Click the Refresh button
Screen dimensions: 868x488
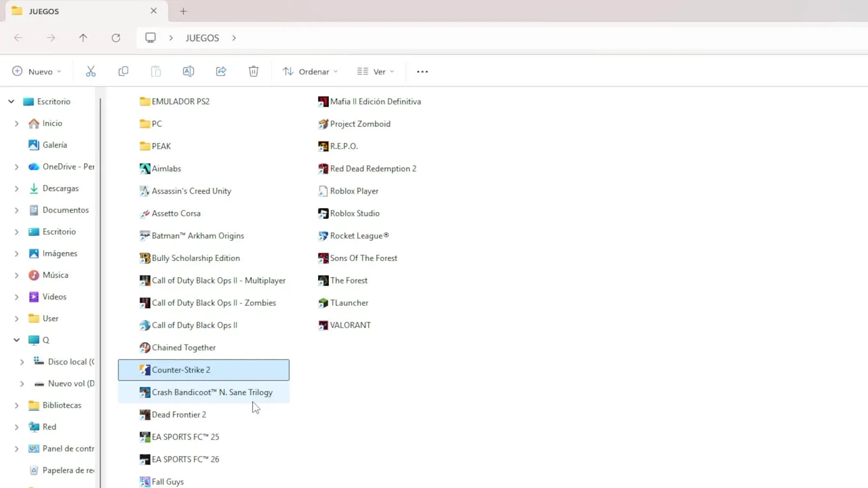116,38
